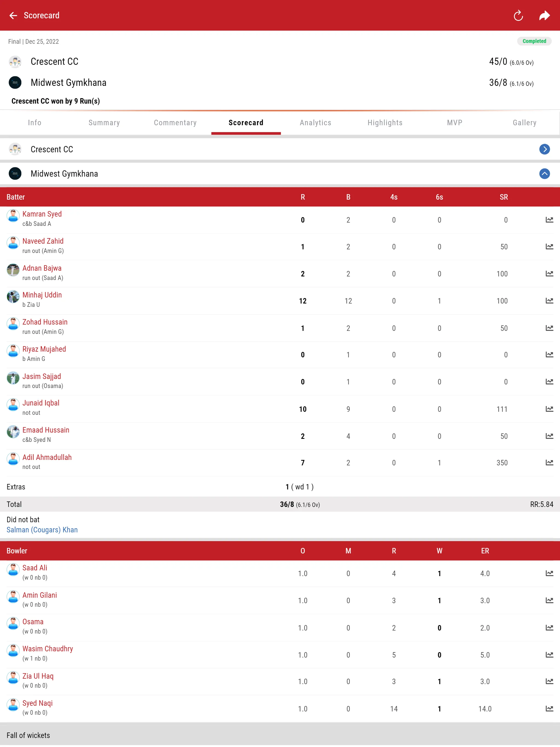Switch to the Analytics tab
The image size is (560, 747).
[x=315, y=122]
